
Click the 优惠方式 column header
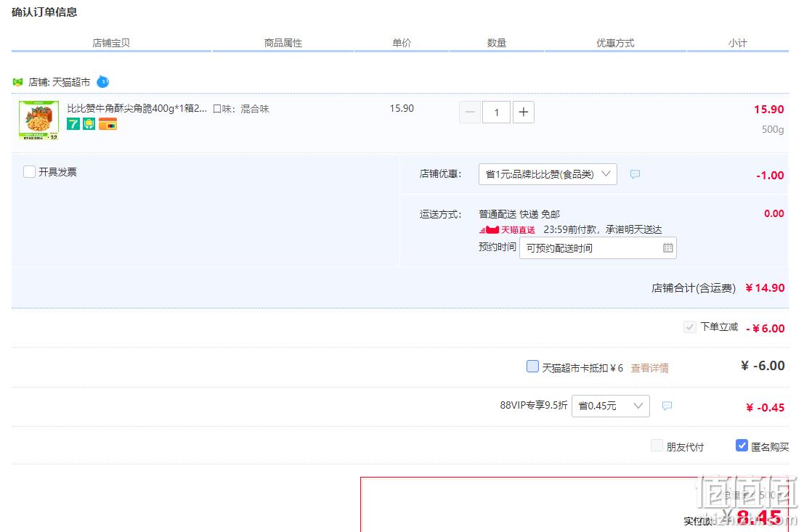coord(615,43)
